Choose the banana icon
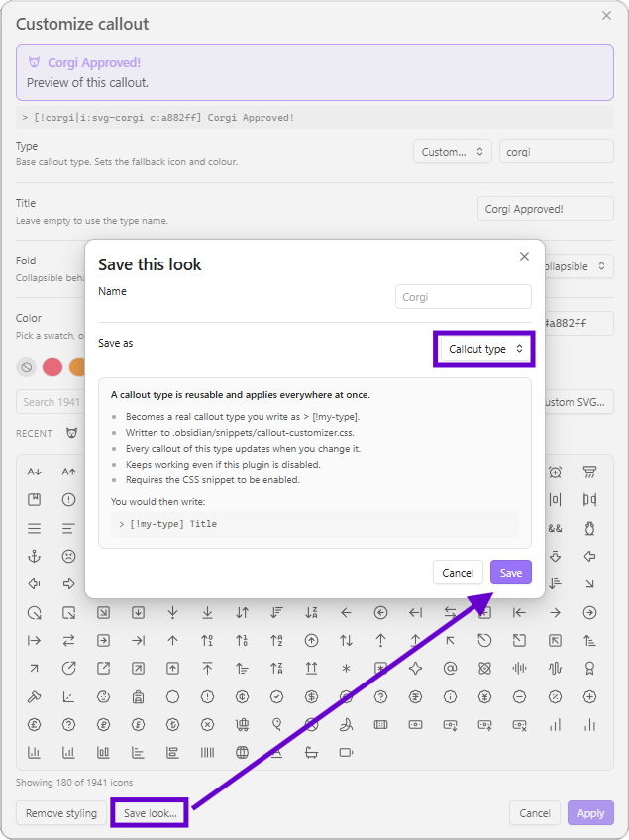 pyautogui.click(x=346, y=724)
